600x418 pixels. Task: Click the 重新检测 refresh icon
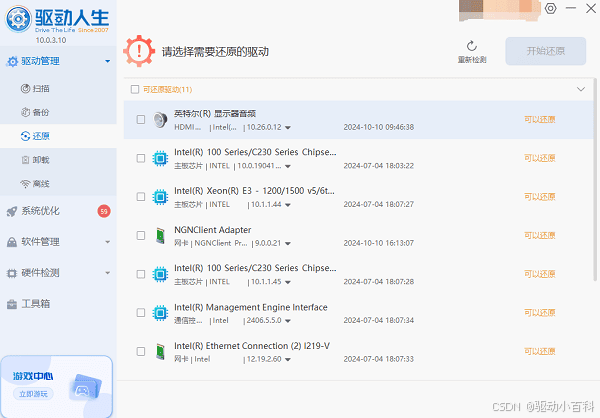point(472,46)
